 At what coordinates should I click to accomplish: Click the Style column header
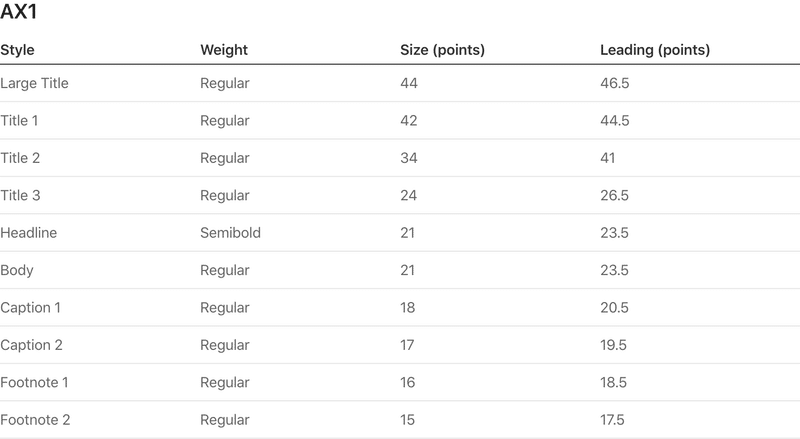(x=17, y=50)
